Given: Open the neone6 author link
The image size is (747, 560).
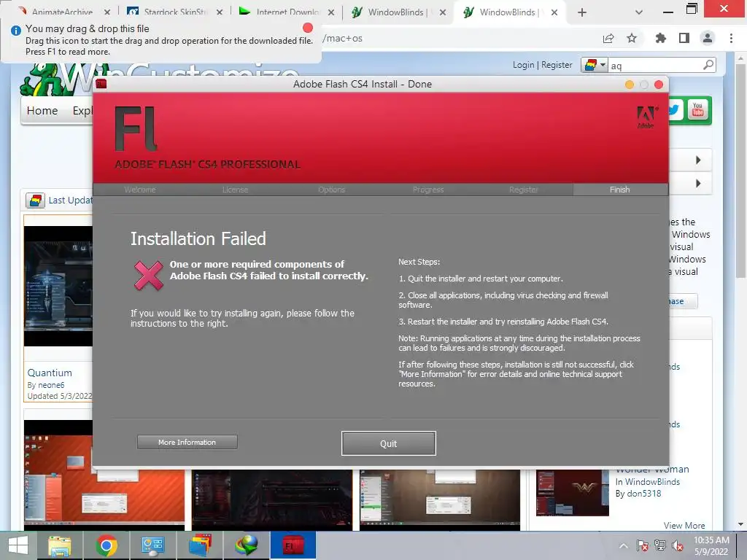Looking at the screenshot, I should point(51,385).
